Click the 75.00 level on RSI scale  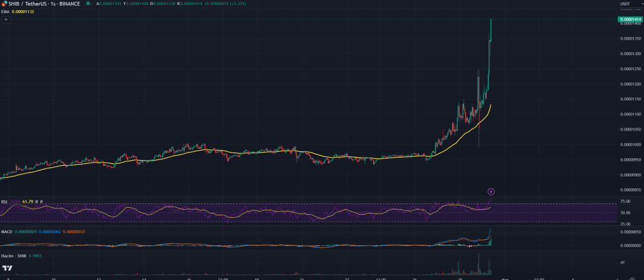[626, 202]
